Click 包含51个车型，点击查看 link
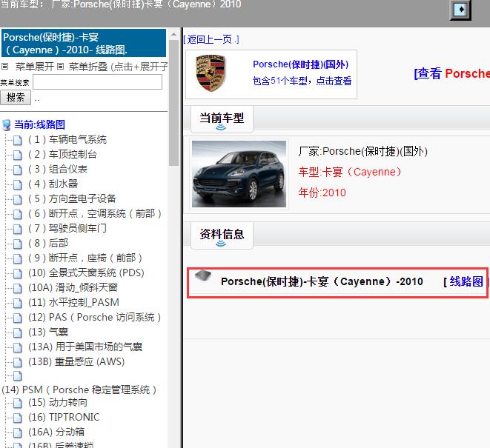The width and height of the screenshot is (490, 448). (x=302, y=81)
